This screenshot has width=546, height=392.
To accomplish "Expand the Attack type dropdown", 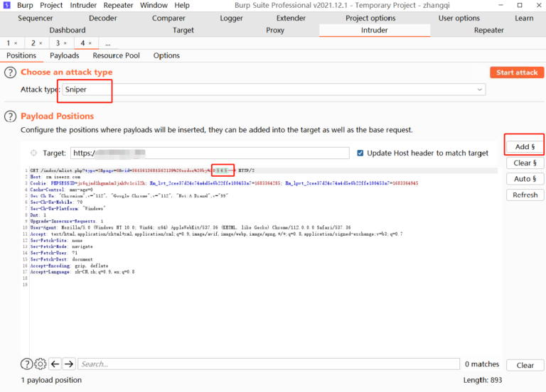I will (481, 89).
